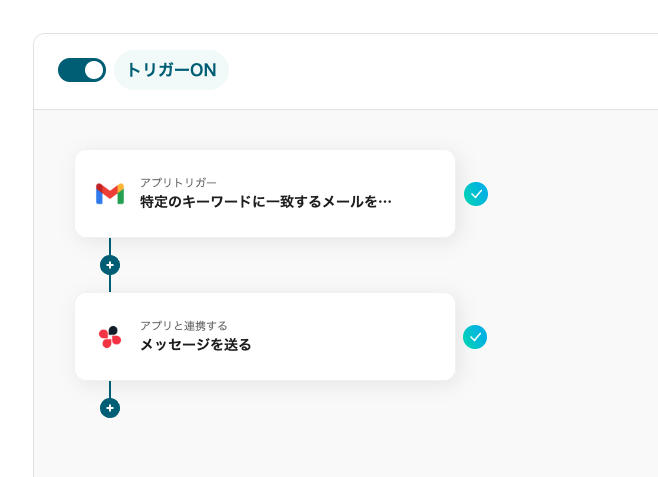Click the empty header area right of トリガーON
This screenshot has width=658, height=477.
click(x=440, y=71)
